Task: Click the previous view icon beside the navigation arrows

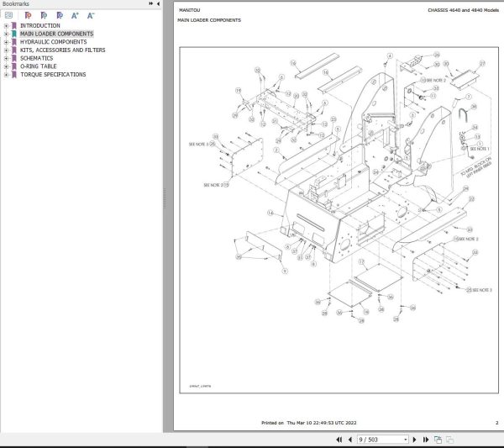Action: click(x=438, y=440)
